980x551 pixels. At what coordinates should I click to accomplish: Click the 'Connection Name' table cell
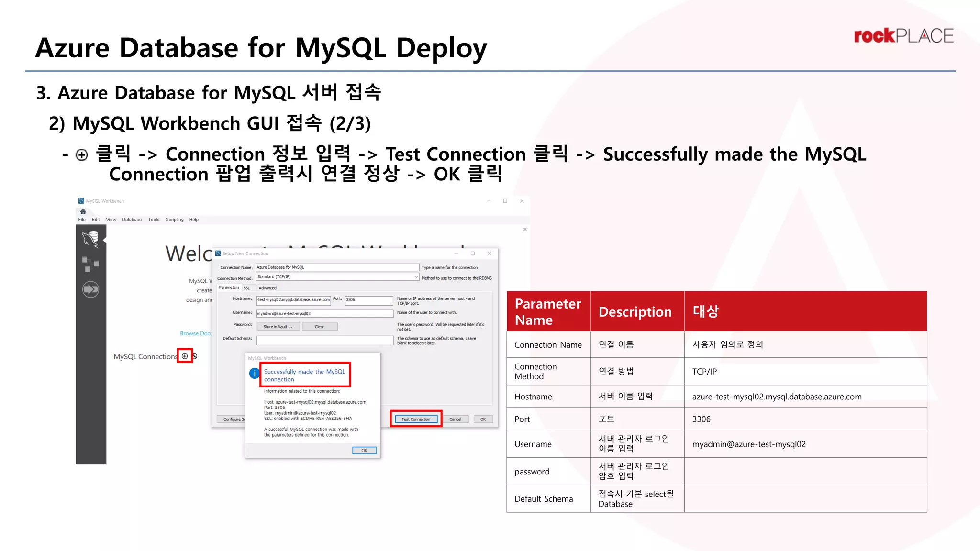click(x=548, y=344)
